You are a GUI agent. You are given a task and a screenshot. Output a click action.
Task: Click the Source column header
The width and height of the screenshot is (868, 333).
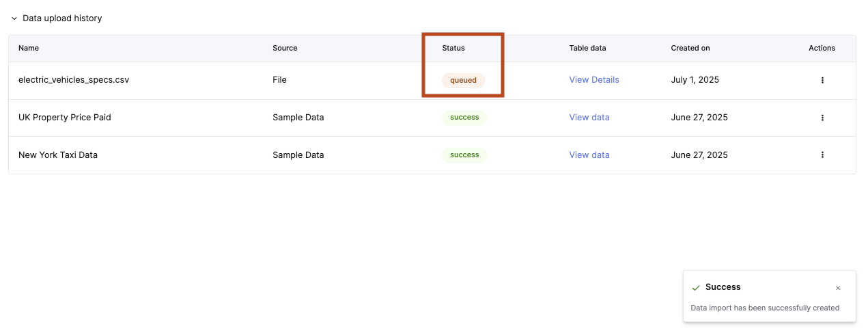(x=285, y=48)
